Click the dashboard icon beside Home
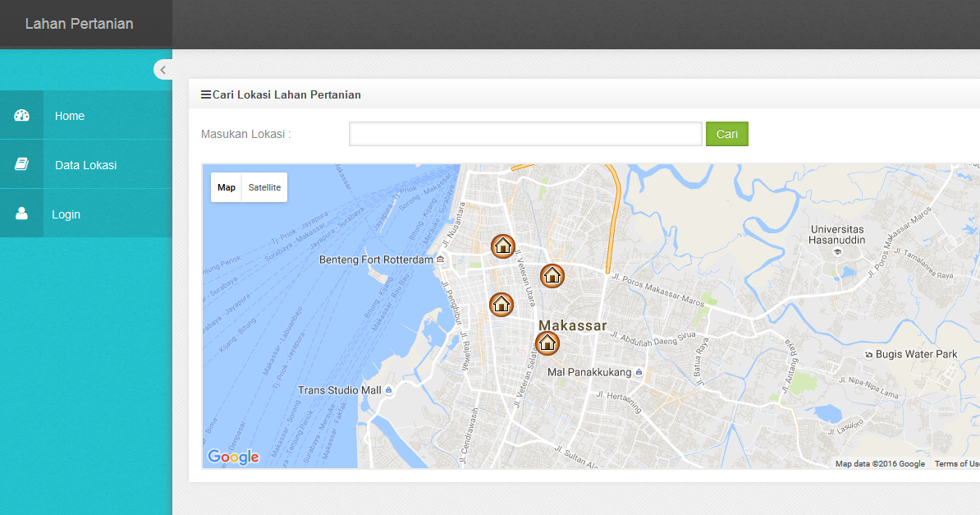The width and height of the screenshot is (980, 515). (x=21, y=115)
